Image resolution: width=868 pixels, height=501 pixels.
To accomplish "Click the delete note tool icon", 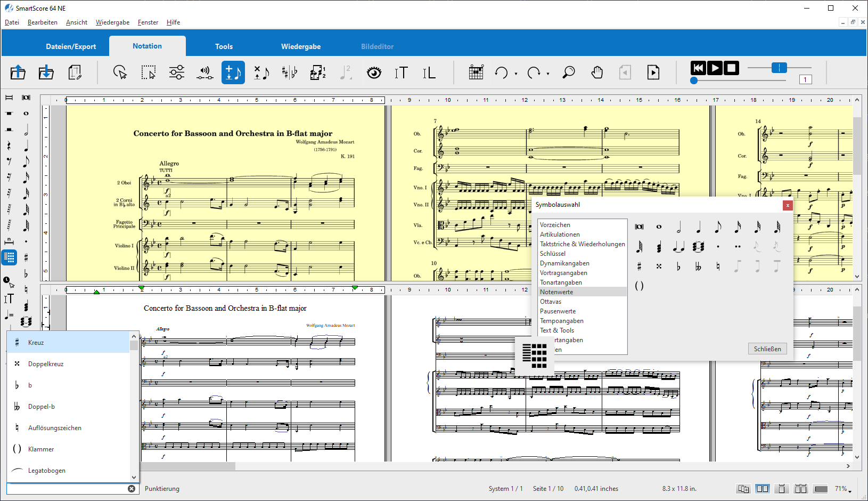I will [x=261, y=72].
